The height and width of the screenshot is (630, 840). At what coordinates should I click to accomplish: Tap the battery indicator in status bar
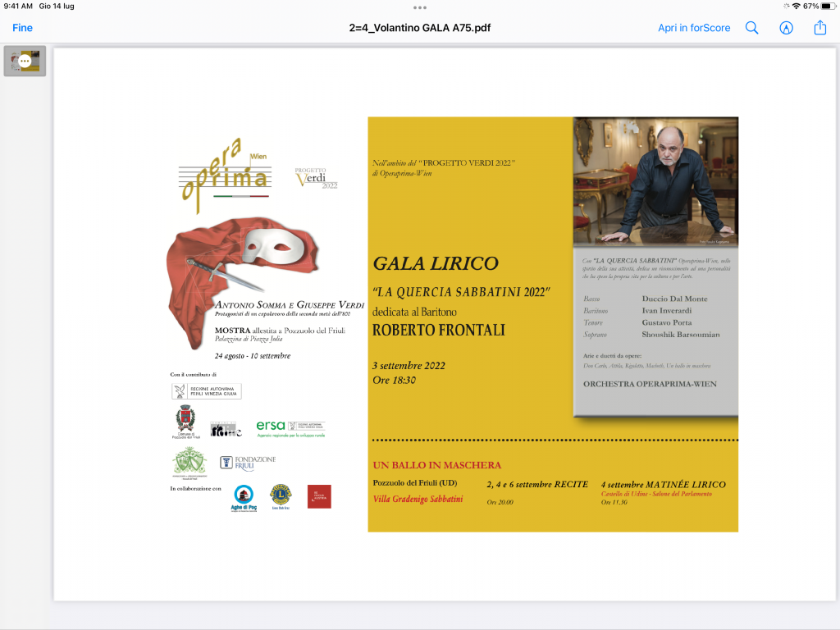tap(829, 7)
